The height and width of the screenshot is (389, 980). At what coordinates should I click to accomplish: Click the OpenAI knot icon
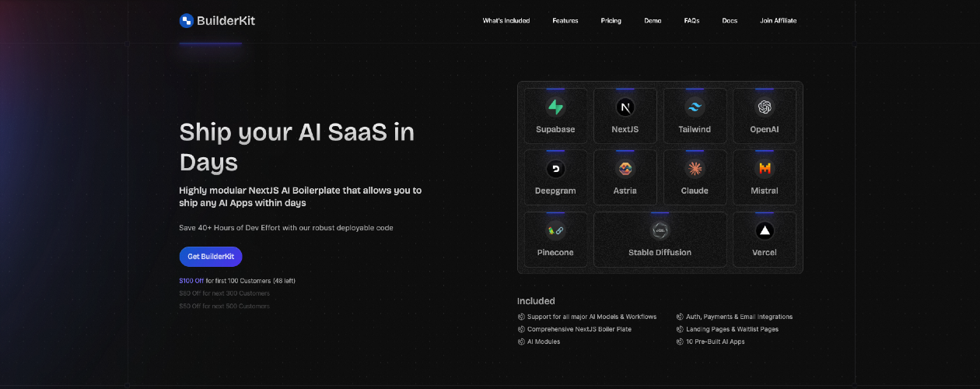[x=765, y=107]
